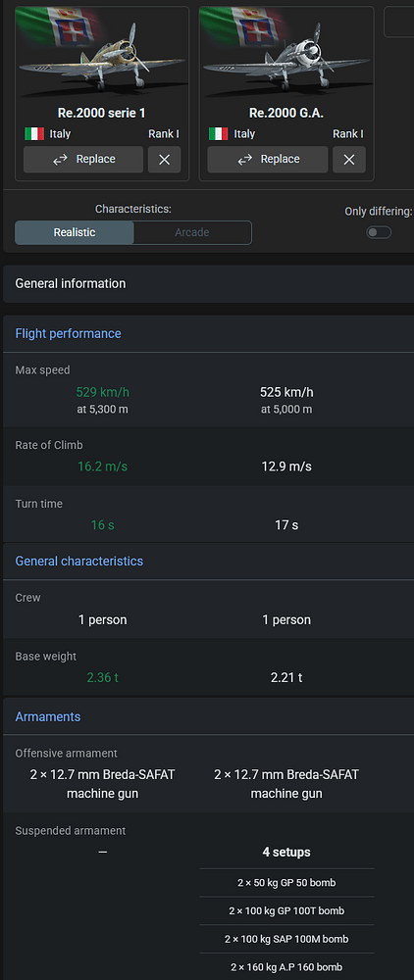Click the Re.2000 G.A. title
Screen dimensions: 414x980
286,113
